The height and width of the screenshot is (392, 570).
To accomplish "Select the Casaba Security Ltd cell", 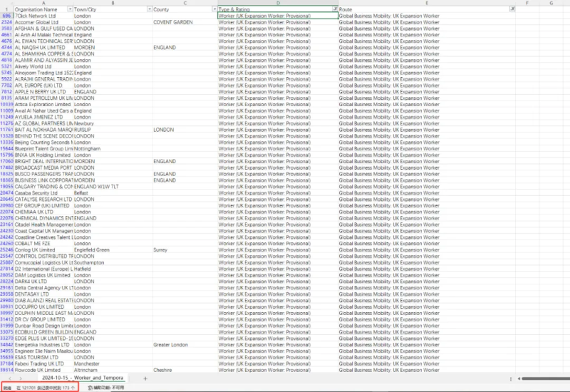I will pyautogui.click(x=43, y=193).
